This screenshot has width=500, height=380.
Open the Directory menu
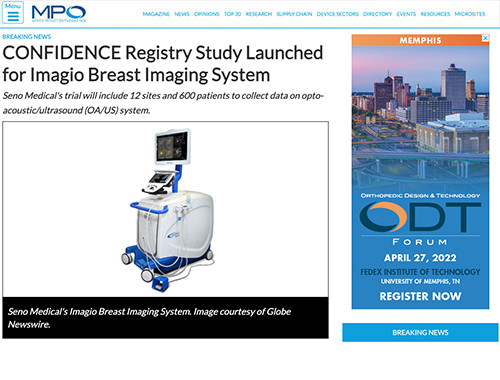tap(377, 14)
